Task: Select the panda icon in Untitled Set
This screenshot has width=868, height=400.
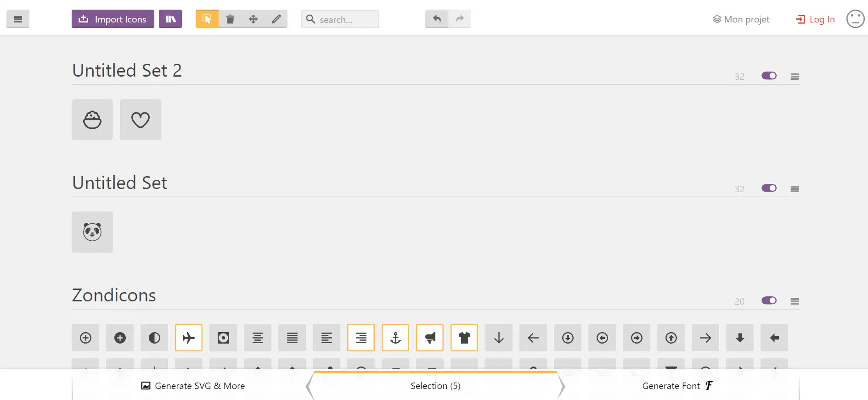Action: (92, 232)
